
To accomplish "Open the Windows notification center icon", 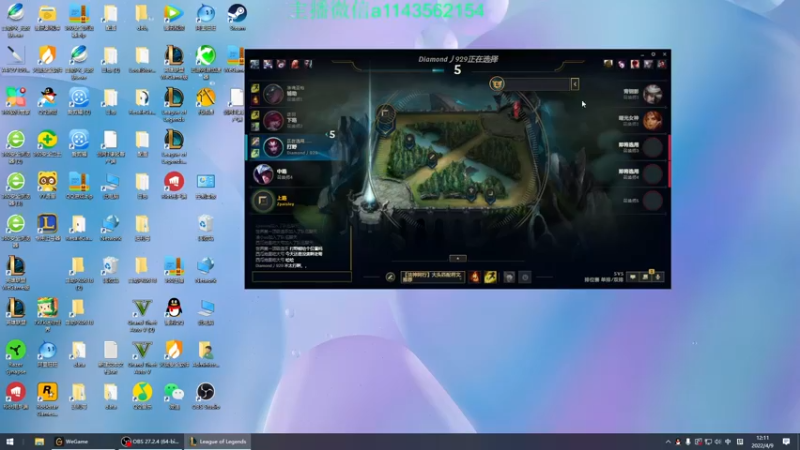I will click(786, 442).
